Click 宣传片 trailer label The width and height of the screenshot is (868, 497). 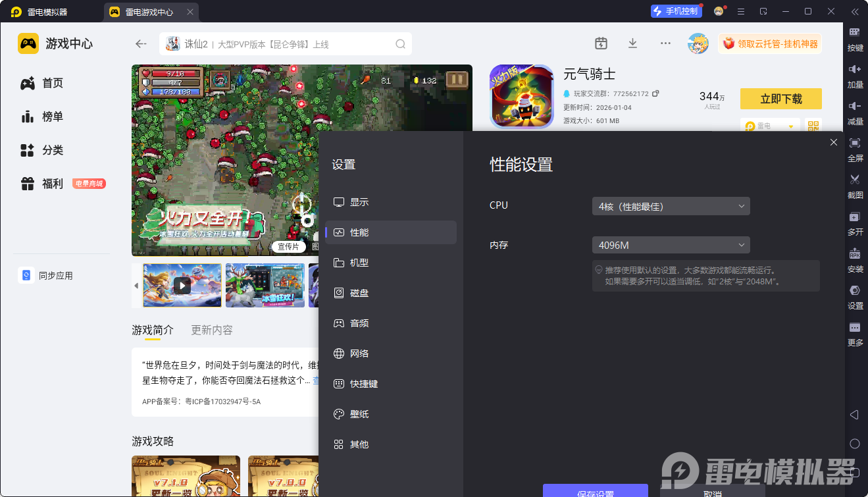(288, 247)
